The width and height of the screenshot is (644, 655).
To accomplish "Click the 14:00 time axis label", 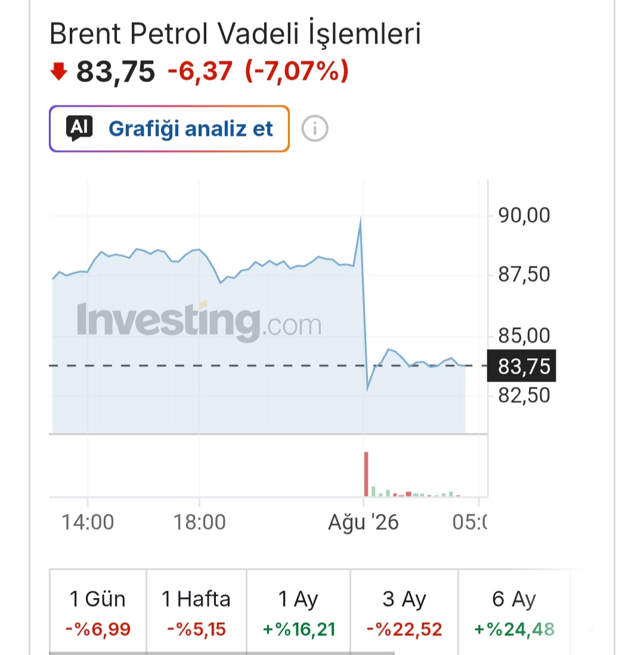I will coord(88,522).
